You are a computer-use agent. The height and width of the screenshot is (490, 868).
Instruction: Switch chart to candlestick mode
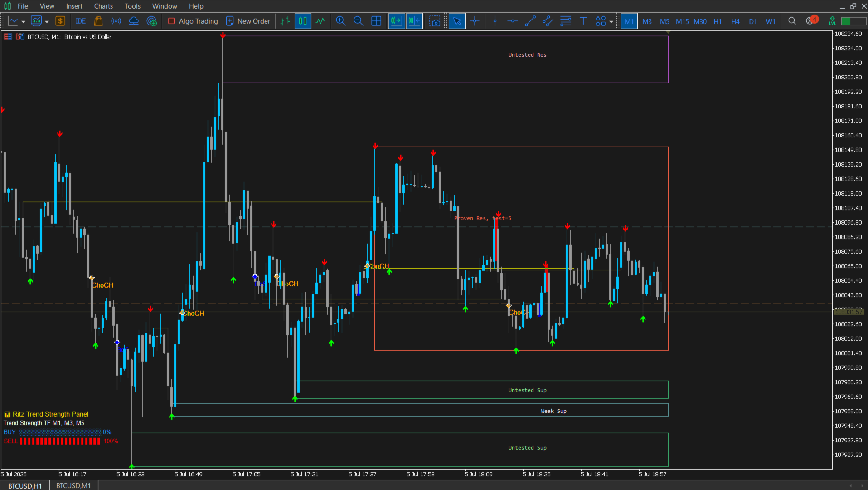[x=303, y=21]
